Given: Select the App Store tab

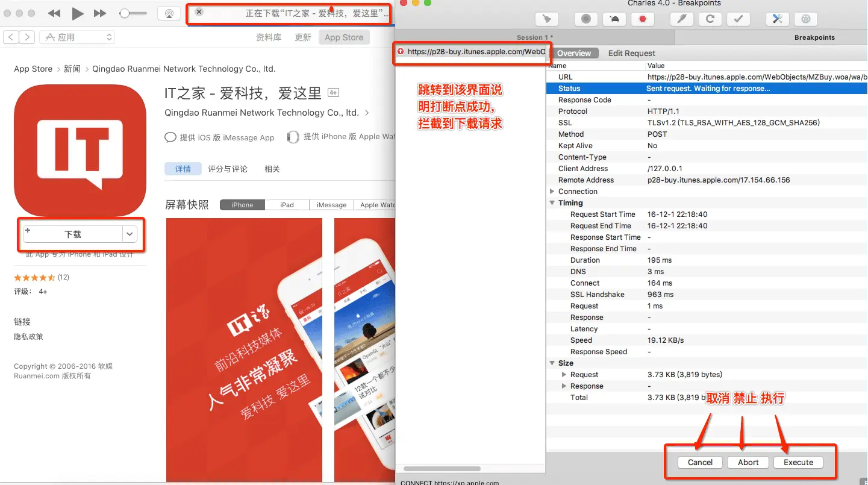Looking at the screenshot, I should point(344,37).
